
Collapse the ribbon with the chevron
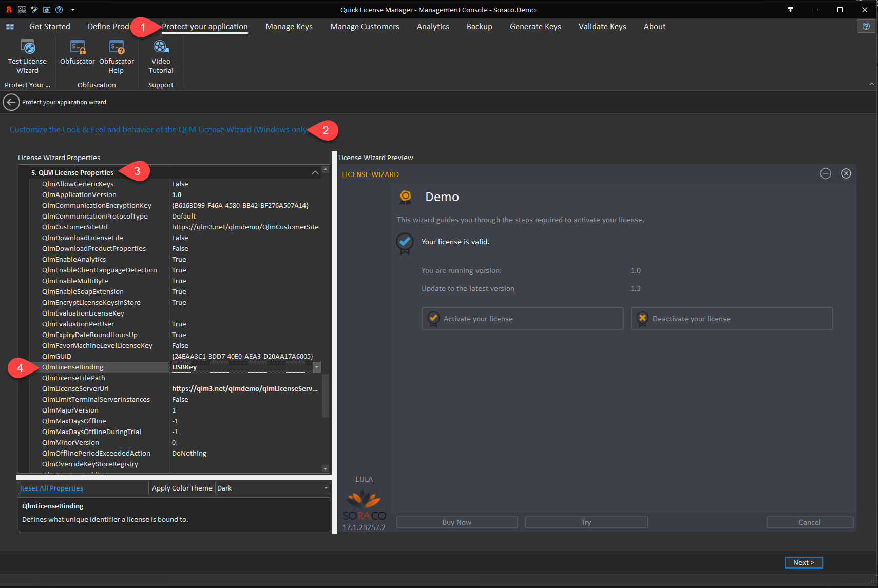[871, 84]
